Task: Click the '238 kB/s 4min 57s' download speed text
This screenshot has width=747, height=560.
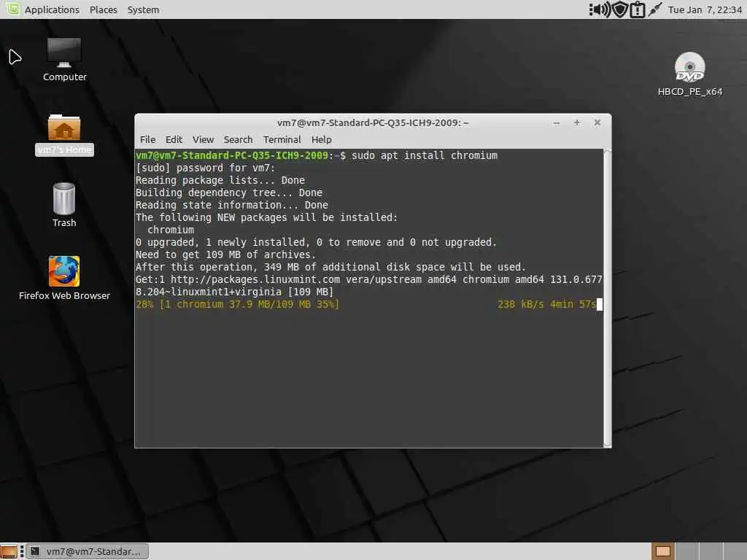Action: click(x=547, y=304)
